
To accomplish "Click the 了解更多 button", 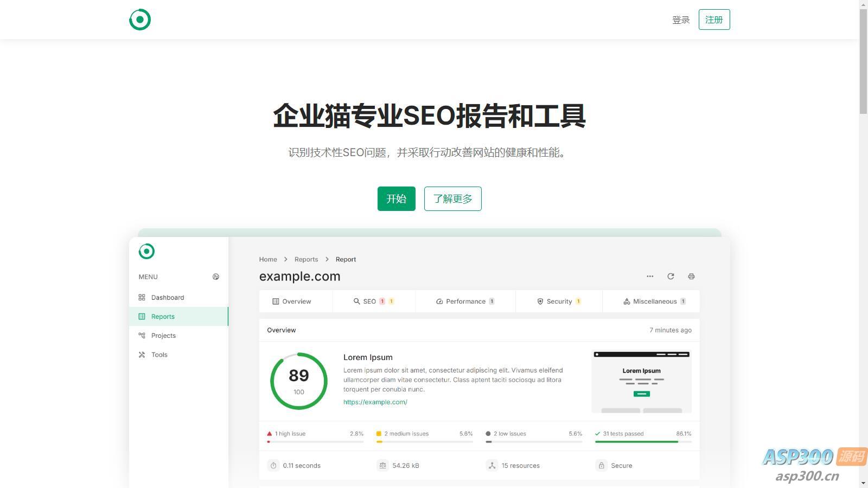I will pos(452,199).
